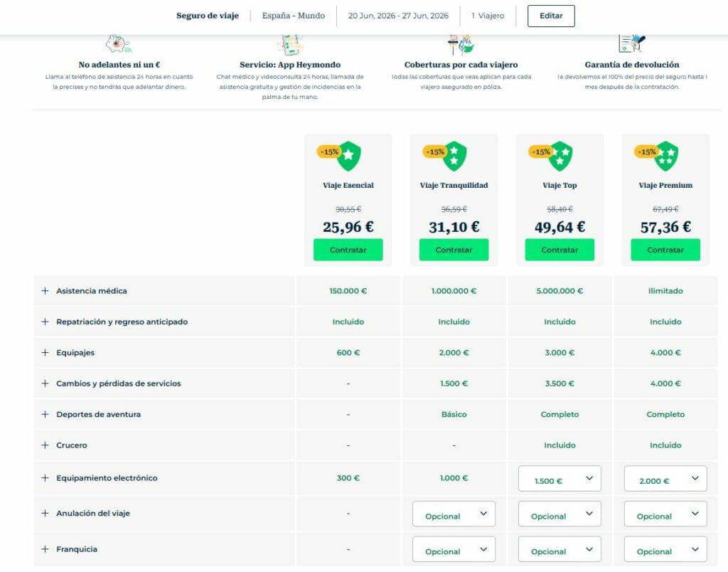Expand the Crucero row
Viewport: 728px width, 572px height.
point(45,445)
